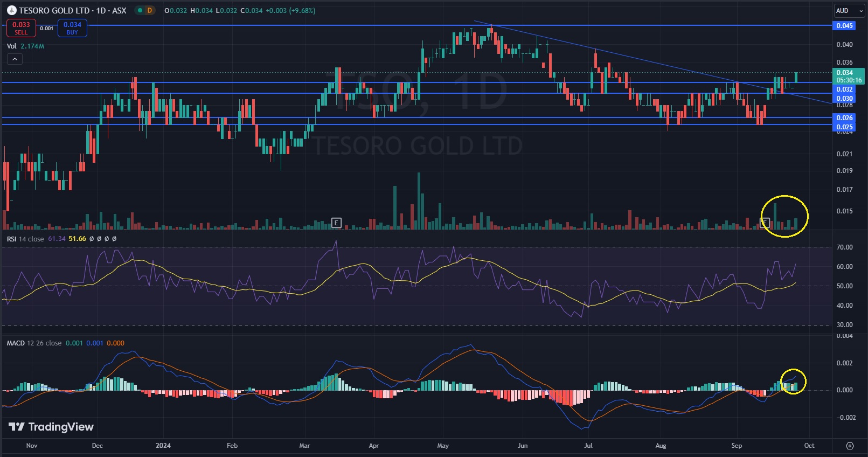Open the TESORO GOLD LTD symbol title
Viewport: 868px width, 457px height.
pos(73,10)
